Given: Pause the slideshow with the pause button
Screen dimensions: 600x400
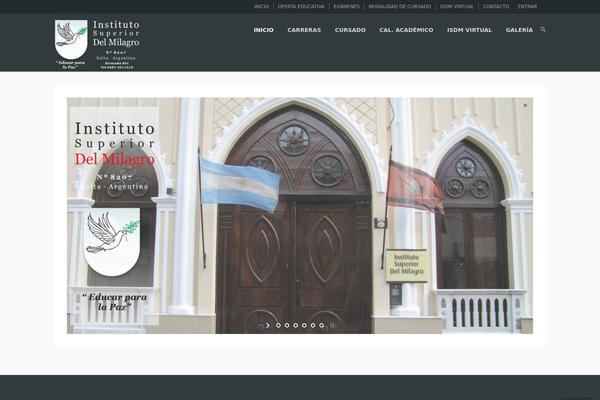Looking at the screenshot, I should pos(332,325).
